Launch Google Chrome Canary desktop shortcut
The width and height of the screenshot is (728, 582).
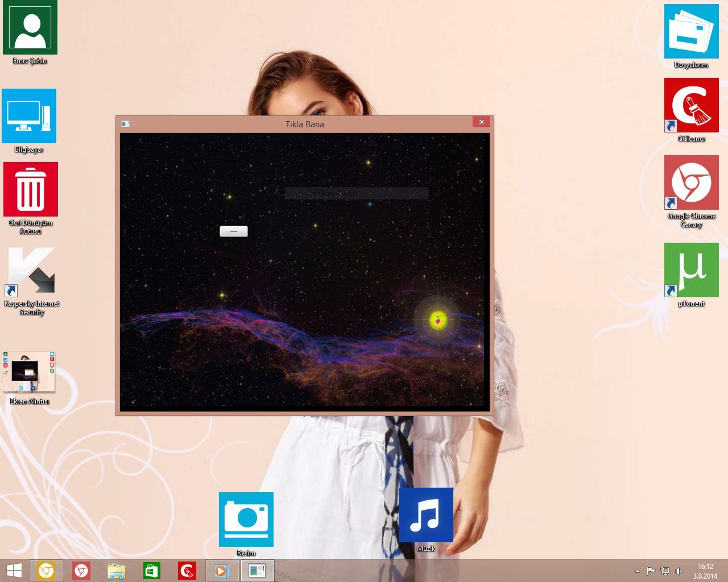click(692, 182)
